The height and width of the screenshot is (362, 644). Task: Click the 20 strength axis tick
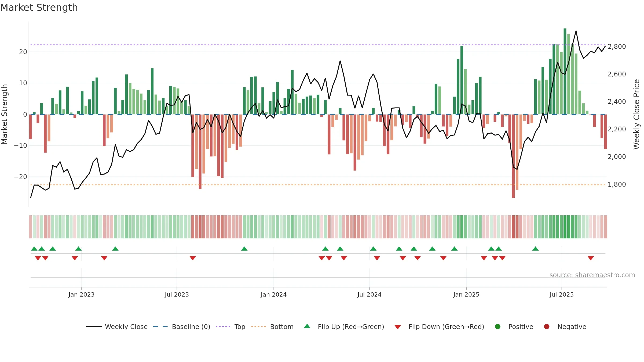23,52
